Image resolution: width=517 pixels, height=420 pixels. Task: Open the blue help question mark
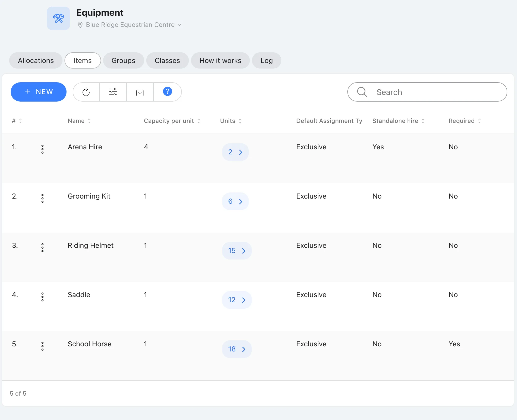pyautogui.click(x=167, y=92)
